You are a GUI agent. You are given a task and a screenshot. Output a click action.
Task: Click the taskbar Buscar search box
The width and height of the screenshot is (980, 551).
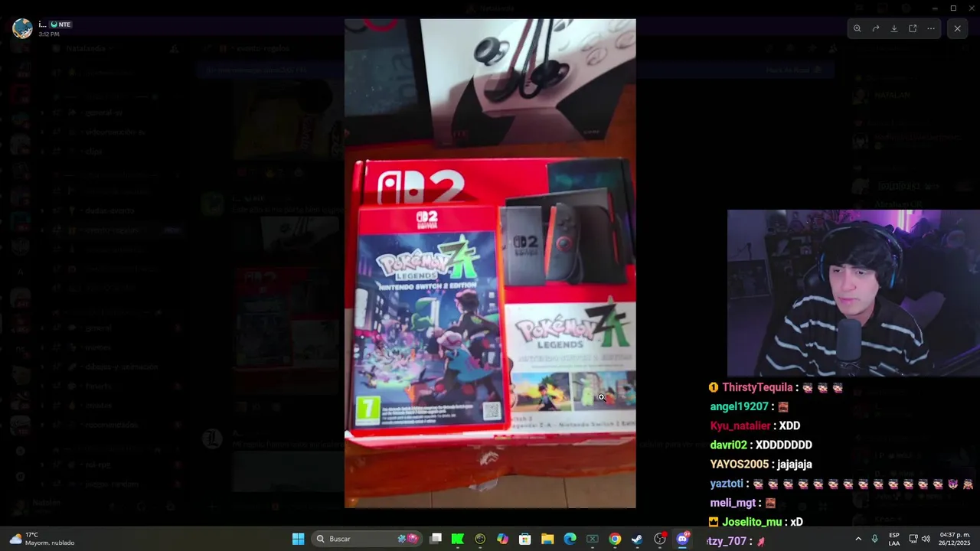(x=368, y=539)
